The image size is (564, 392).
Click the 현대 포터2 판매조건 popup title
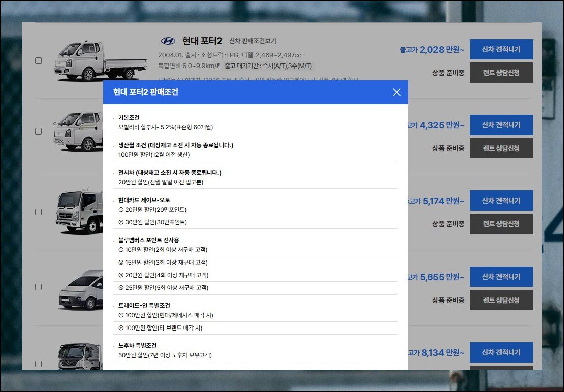(x=146, y=92)
